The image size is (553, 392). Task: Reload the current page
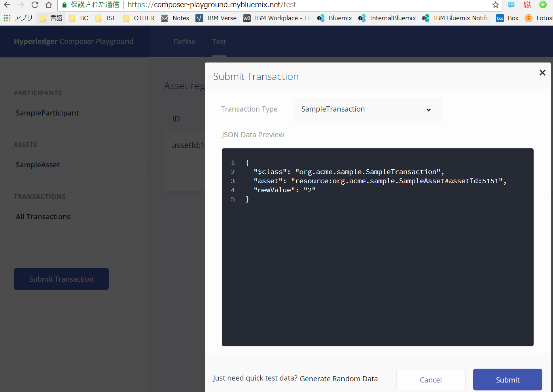tap(35, 5)
